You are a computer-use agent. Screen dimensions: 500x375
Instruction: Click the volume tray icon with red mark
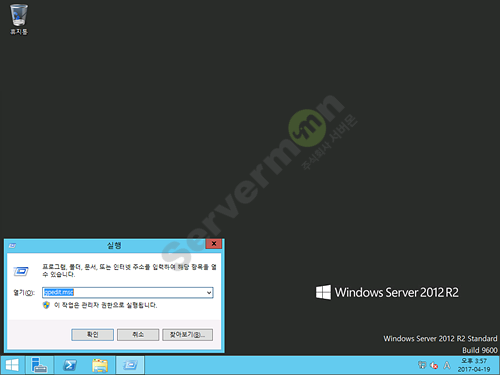coord(434,365)
